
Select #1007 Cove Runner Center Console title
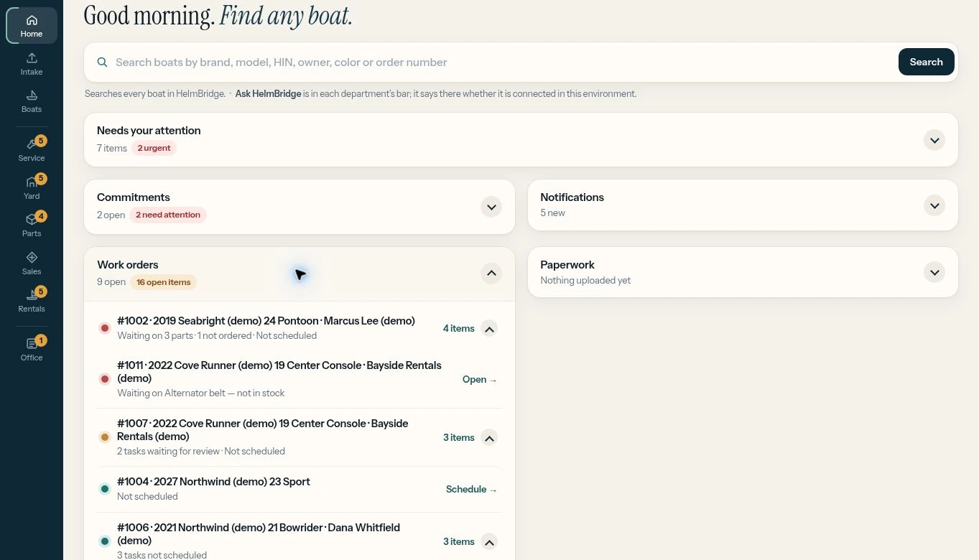(x=262, y=430)
